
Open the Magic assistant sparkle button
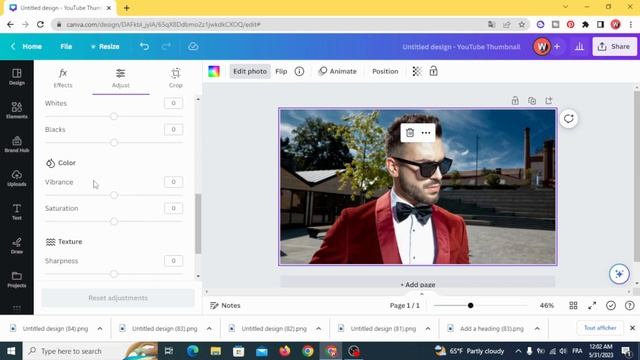tap(619, 274)
